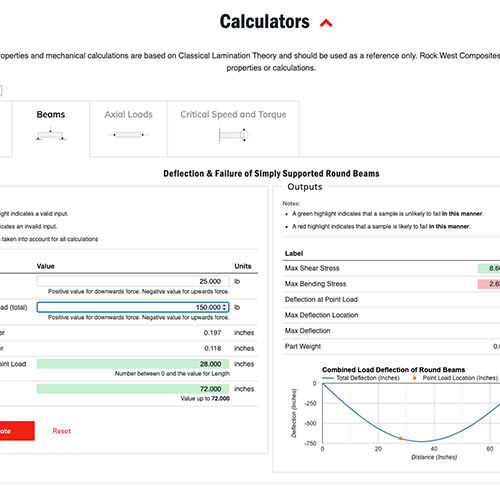Click 'Number between 0 and the value for Length'
The image size is (500, 500).
click(x=172, y=374)
